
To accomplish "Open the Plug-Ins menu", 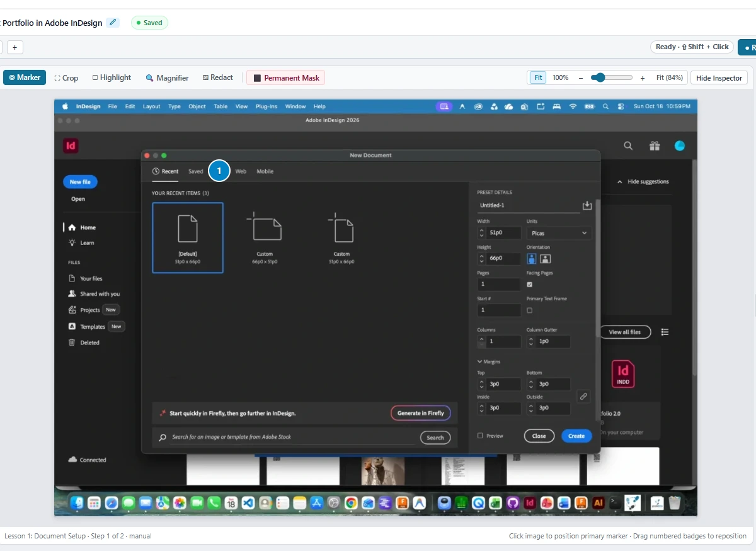I will (x=266, y=106).
